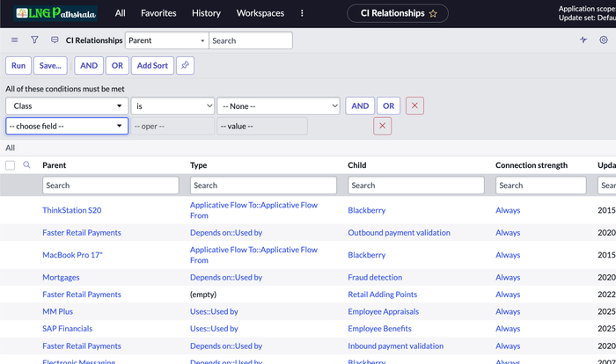
Task: Sort by the Type column header
Action: [x=198, y=165]
